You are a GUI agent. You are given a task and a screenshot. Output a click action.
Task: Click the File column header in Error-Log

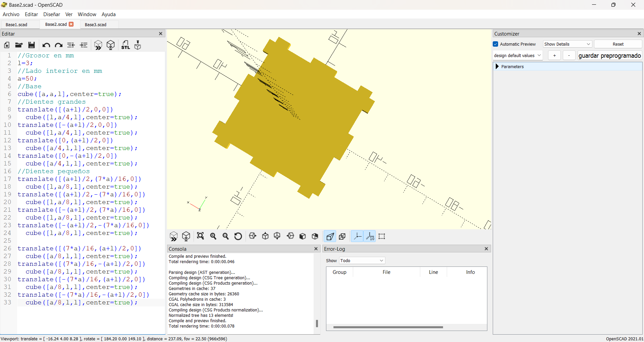point(386,272)
